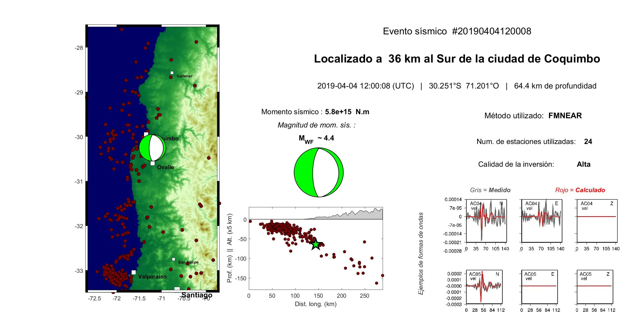Image resolution: width=644 pixels, height=328 pixels.
Task: Click the legend 'Gris = Medido'
Action: point(490,190)
